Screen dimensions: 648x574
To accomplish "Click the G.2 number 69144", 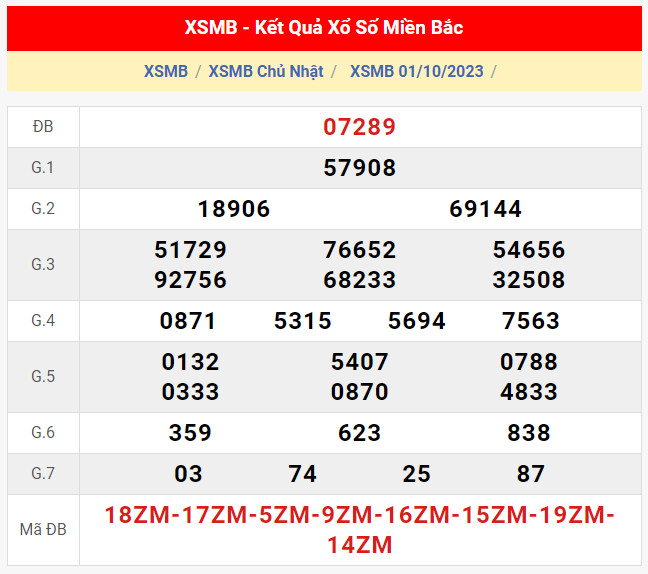I will (x=486, y=209).
